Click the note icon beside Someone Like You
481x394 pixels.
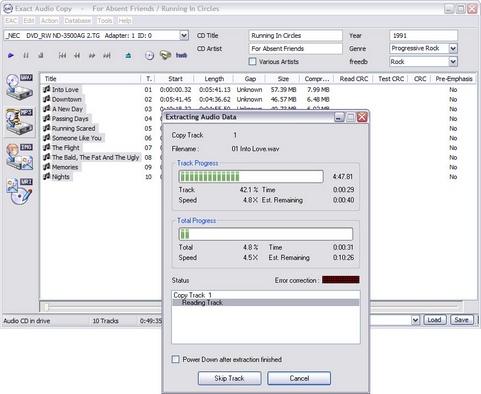(47, 137)
